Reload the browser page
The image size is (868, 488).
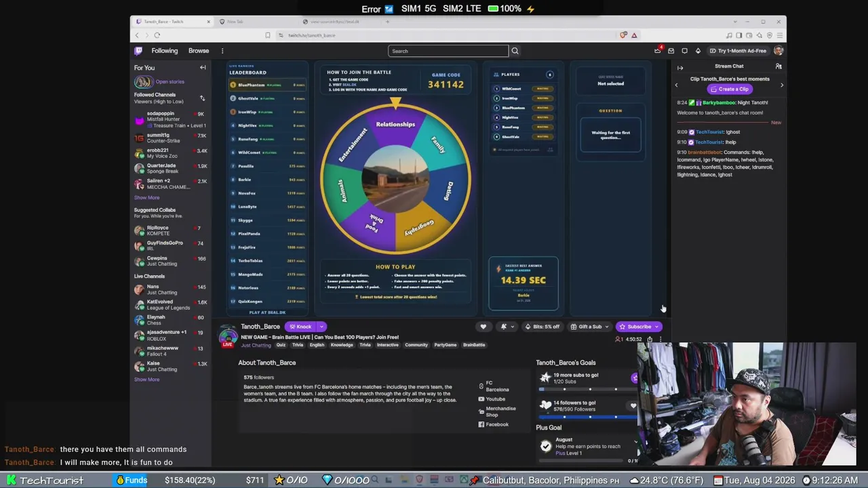pos(157,35)
